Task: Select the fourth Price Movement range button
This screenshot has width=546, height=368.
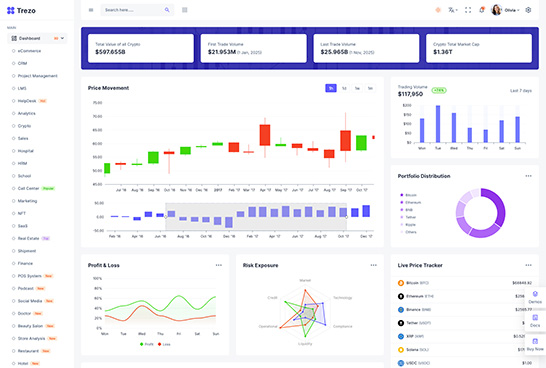Action: tap(370, 88)
